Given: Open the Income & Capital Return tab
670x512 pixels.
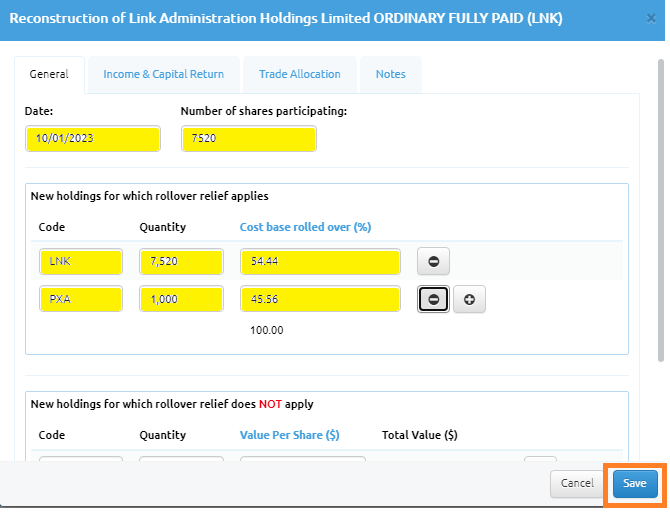Looking at the screenshot, I should click(163, 74).
